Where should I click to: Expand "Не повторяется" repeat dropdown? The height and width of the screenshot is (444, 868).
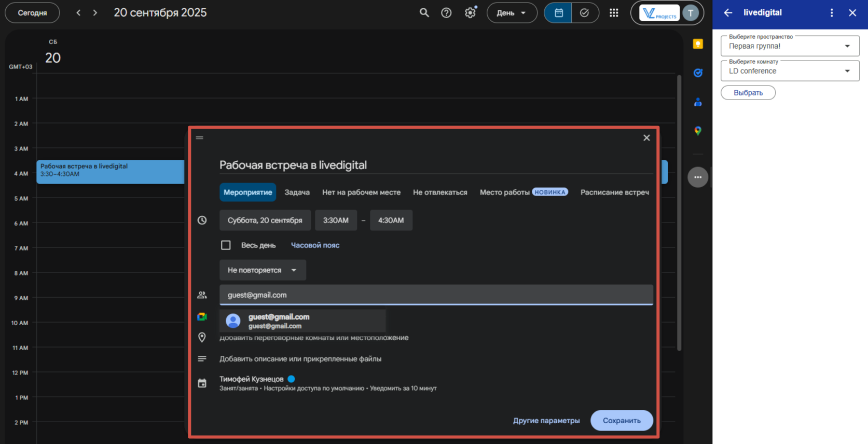[263, 270]
